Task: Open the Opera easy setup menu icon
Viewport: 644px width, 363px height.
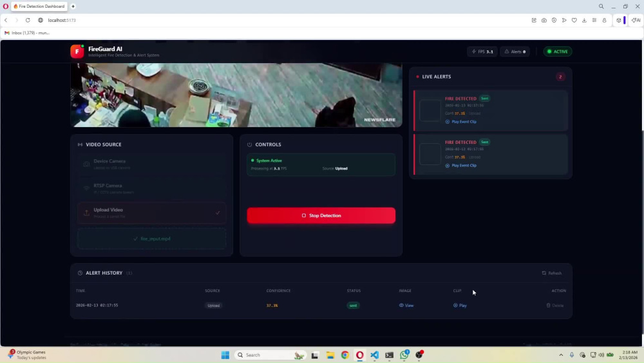Action: click(594, 20)
